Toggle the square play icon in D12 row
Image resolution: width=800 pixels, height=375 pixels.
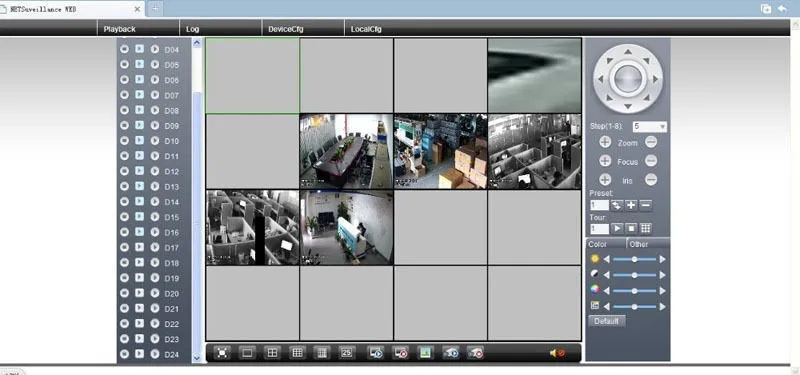click(139, 171)
